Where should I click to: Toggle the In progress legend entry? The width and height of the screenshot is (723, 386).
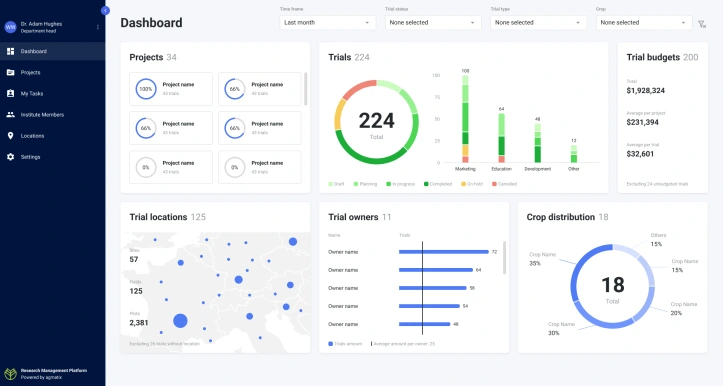click(x=401, y=184)
